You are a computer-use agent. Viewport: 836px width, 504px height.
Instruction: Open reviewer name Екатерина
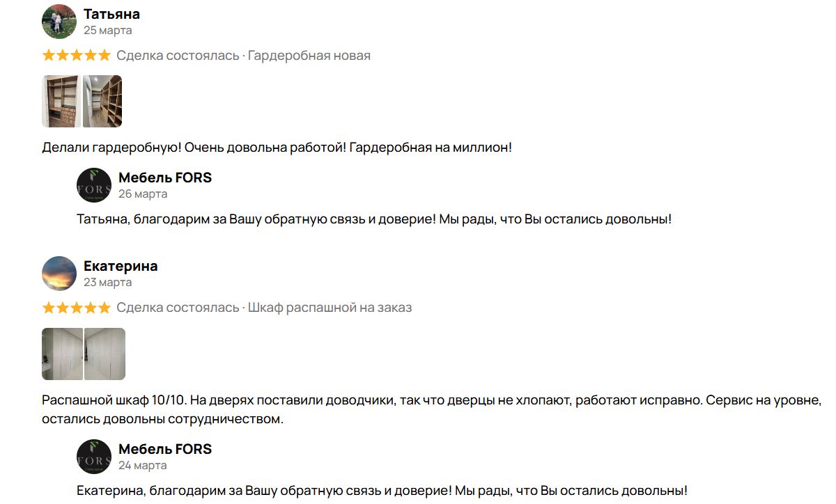point(121,266)
